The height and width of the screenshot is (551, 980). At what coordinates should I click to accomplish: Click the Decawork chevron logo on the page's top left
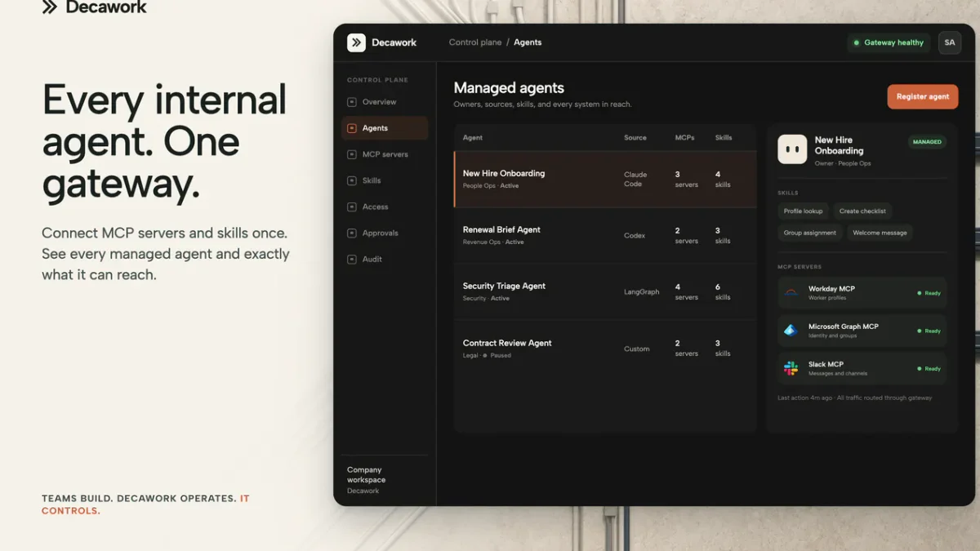tap(50, 7)
